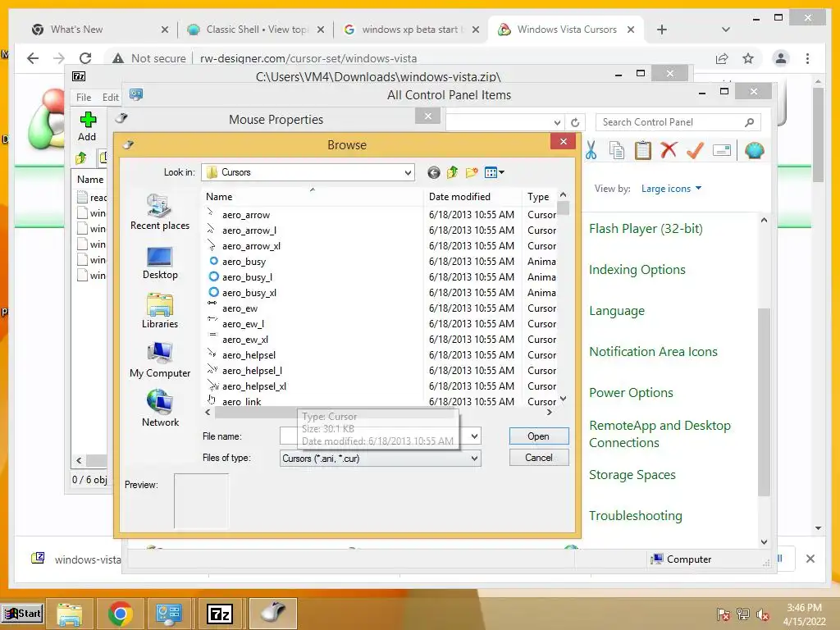Screen dimensions: 840x630
Task: Click copy icon in Control Panel toolbar
Action: tap(617, 151)
